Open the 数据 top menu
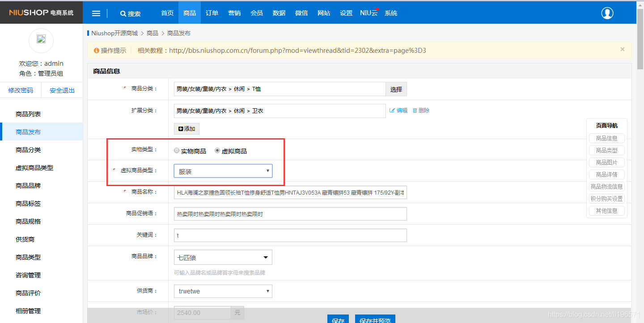 [279, 13]
